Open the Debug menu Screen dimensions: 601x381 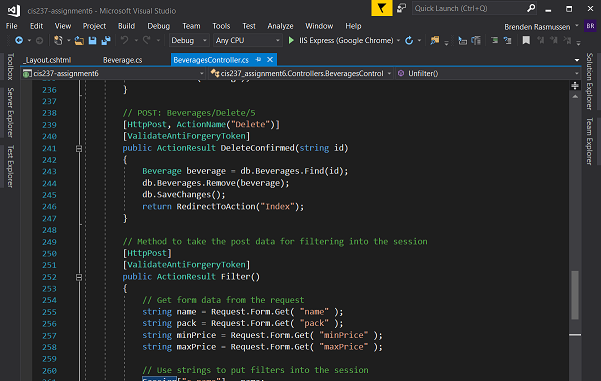tap(159, 26)
